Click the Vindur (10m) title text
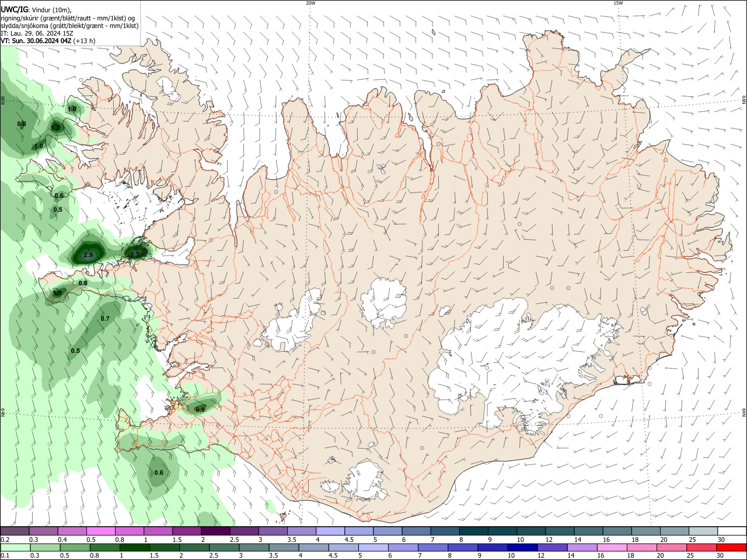The image size is (747, 560). pos(51,10)
